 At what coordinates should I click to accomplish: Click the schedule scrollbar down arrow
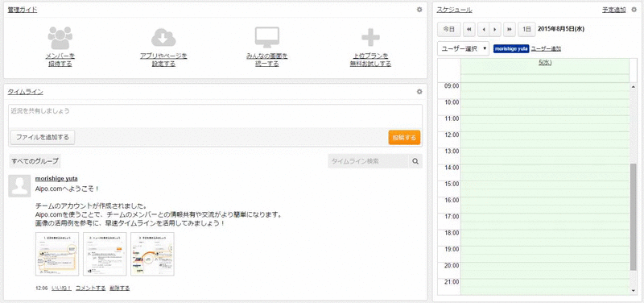click(633, 291)
